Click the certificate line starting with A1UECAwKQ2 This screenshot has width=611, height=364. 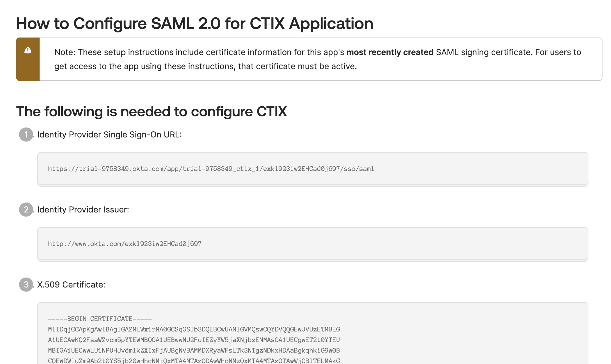(194, 340)
